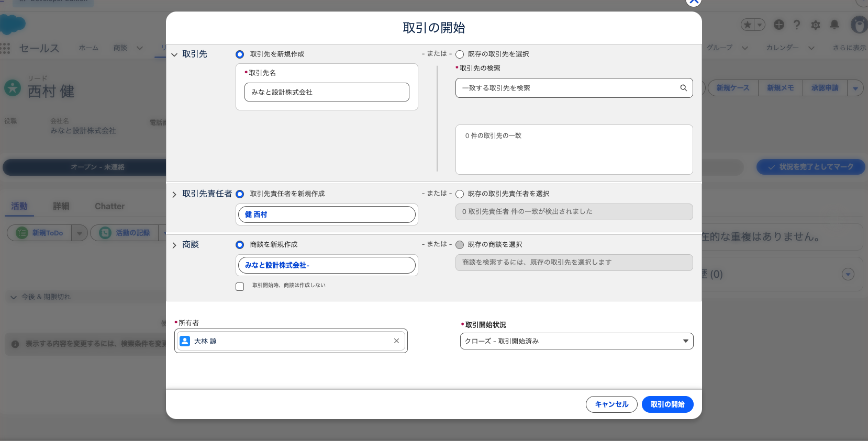Click the 一致する取引先を検索 search field
Viewport: 868px width, 441px height.
[x=574, y=88]
